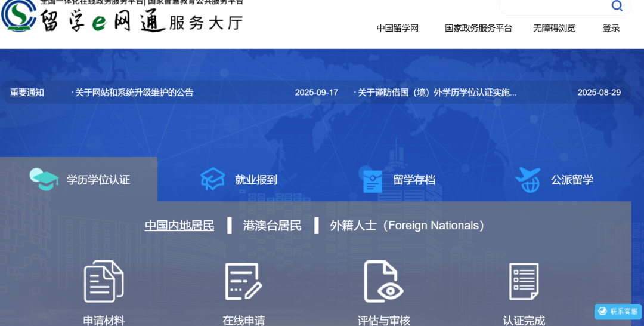Image resolution: width=644 pixels, height=326 pixels.
Task: Click the 认证完成 checklist icon
Action: [x=524, y=281]
